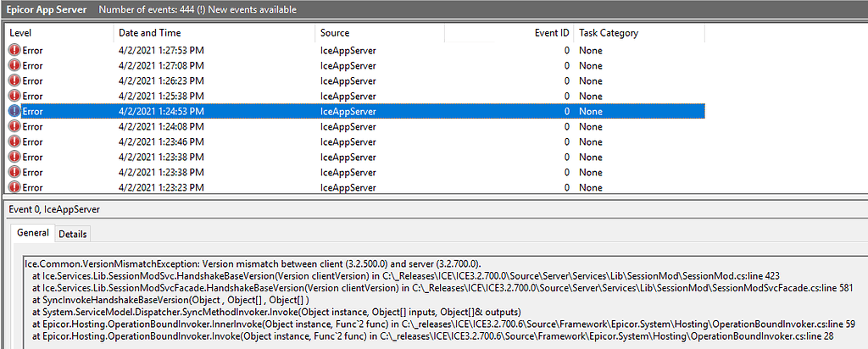Open the General tab
Image resolution: width=868 pixels, height=349 pixels.
coord(33,233)
